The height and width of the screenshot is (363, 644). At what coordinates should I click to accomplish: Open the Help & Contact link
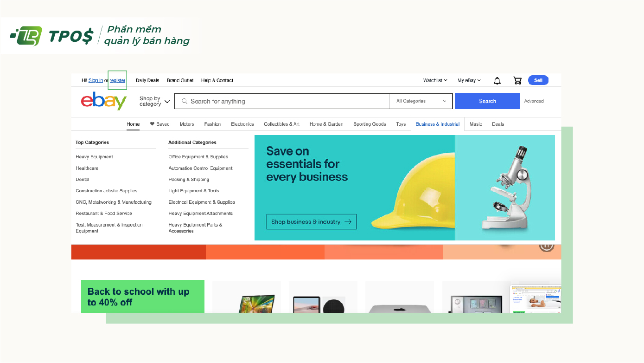217,80
